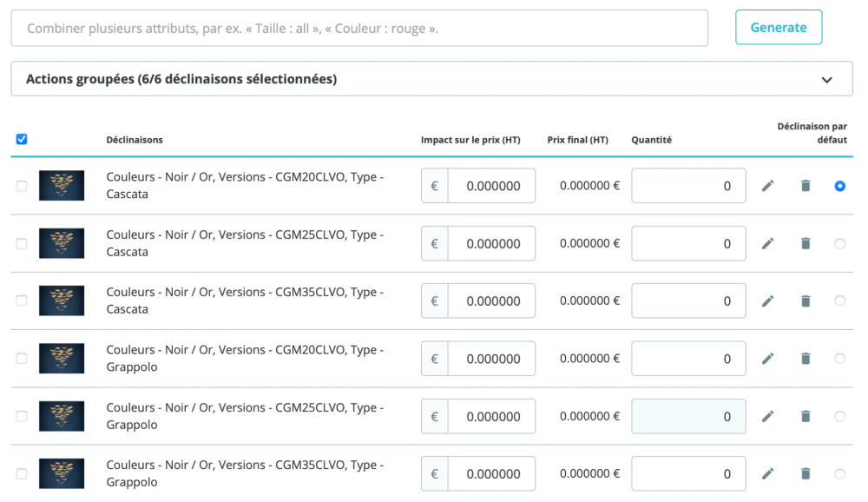Edit the CGM20CLVO Cascata combination with pencil
The width and height of the screenshot is (868, 502).
(x=768, y=186)
